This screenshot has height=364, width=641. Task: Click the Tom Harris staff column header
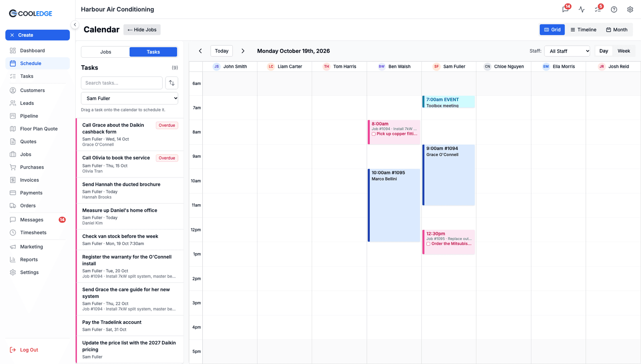click(x=339, y=66)
